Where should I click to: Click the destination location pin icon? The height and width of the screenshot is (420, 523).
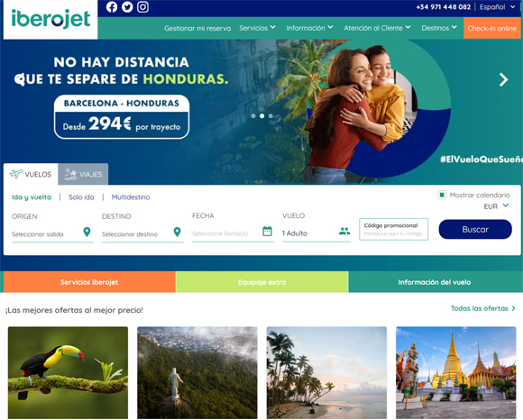(178, 232)
